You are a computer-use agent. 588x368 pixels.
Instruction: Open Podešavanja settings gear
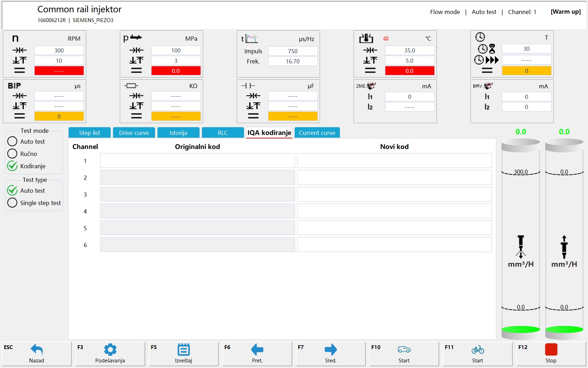110,350
